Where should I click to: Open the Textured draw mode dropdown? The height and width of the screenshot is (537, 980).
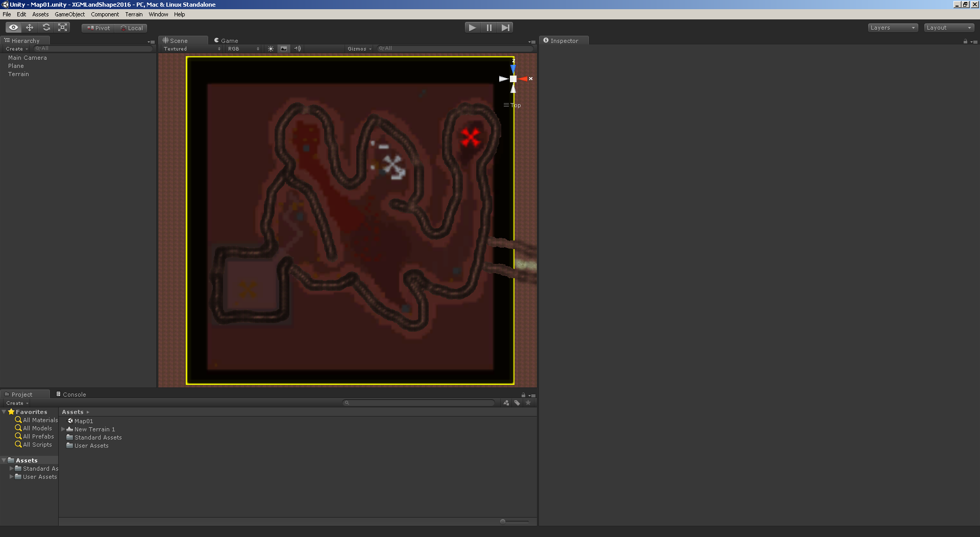192,49
